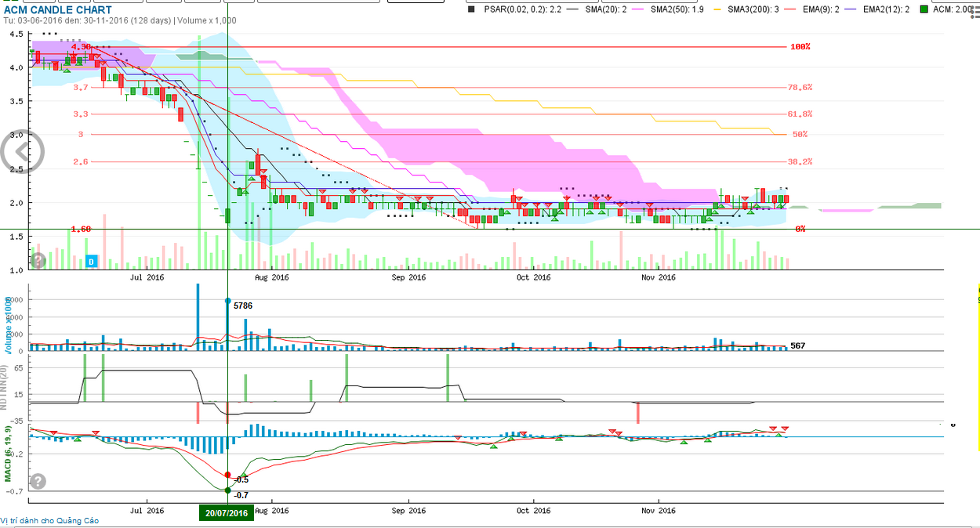Click the 78.6% Fibonacci level label
The height and width of the screenshot is (528, 980).
click(x=800, y=88)
